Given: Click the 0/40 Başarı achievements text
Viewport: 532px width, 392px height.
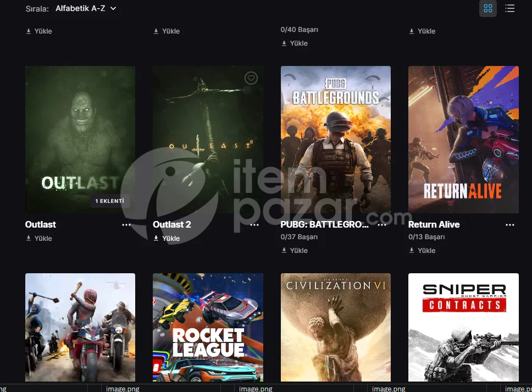Looking at the screenshot, I should pyautogui.click(x=299, y=30).
